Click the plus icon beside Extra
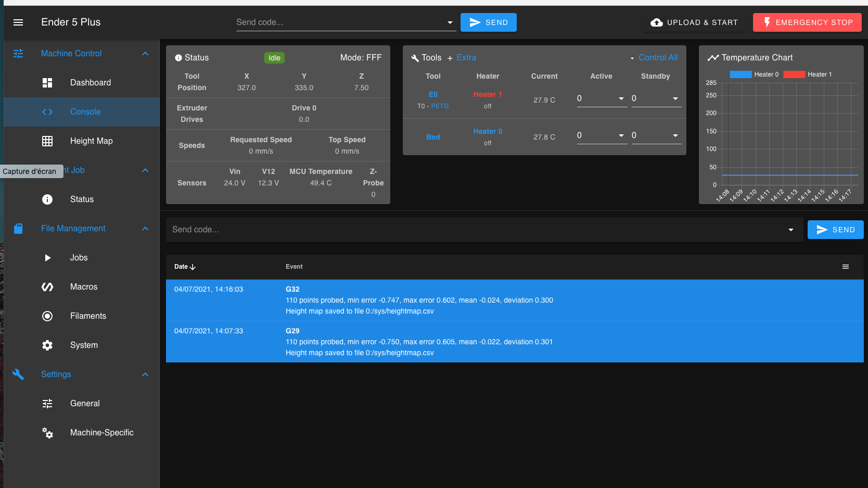868x488 pixels. tap(450, 58)
